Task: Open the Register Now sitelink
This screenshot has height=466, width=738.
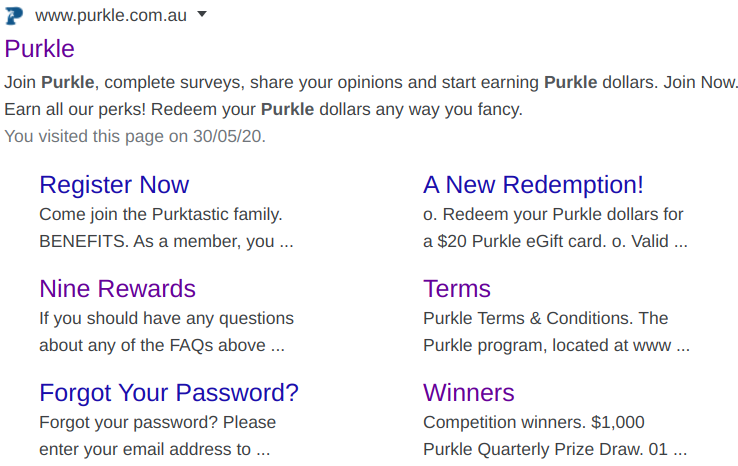Action: [114, 185]
